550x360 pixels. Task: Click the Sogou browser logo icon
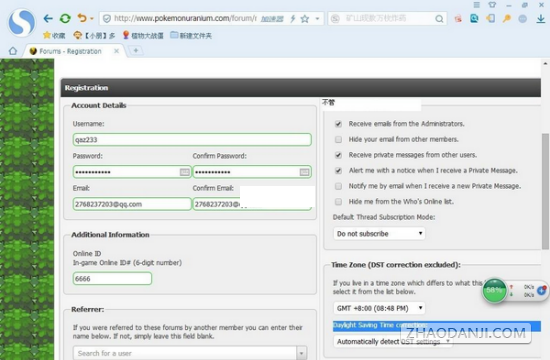[22, 23]
